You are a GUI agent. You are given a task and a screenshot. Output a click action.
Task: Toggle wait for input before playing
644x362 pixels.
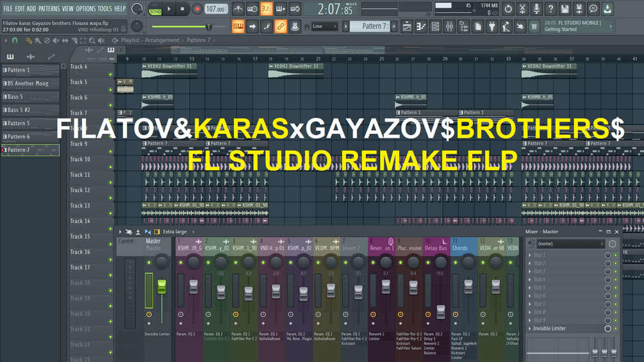coord(252,9)
